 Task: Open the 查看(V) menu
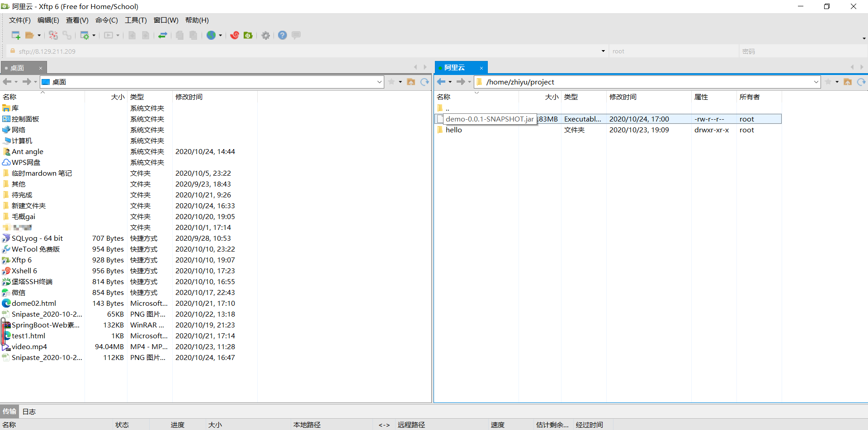tap(77, 20)
